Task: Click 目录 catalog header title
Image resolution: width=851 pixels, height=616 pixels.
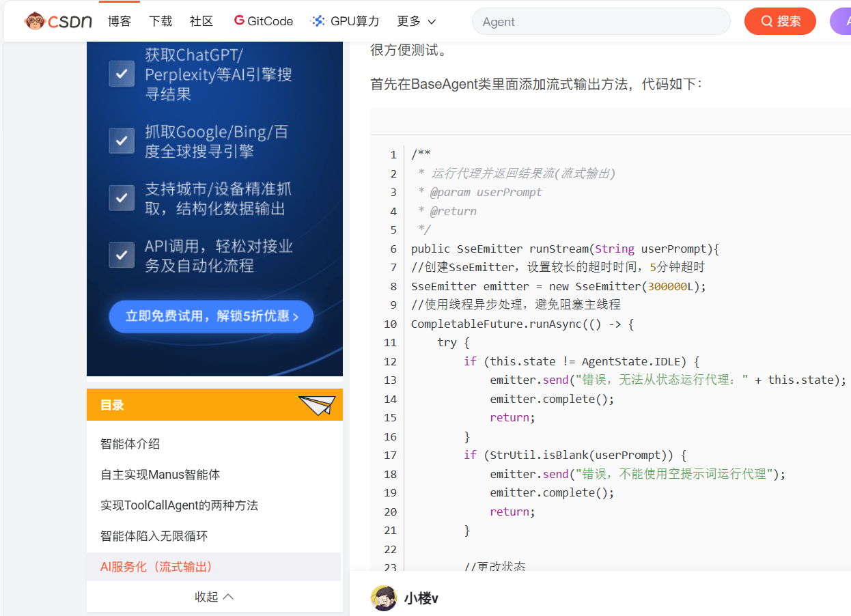Action: [x=112, y=405]
